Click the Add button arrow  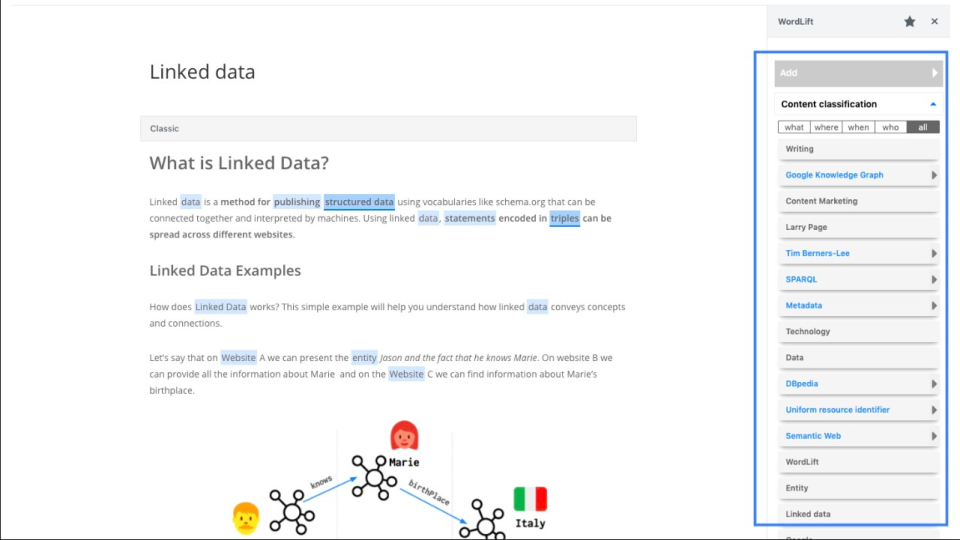(934, 73)
